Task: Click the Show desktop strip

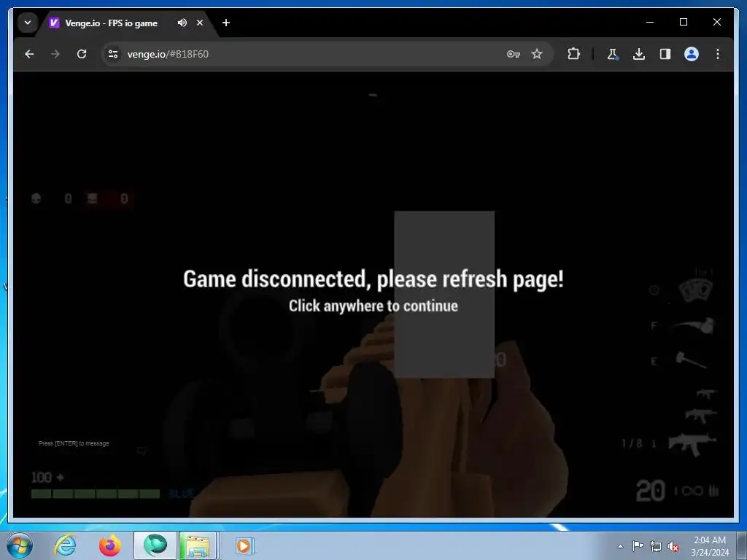Action: (741, 546)
